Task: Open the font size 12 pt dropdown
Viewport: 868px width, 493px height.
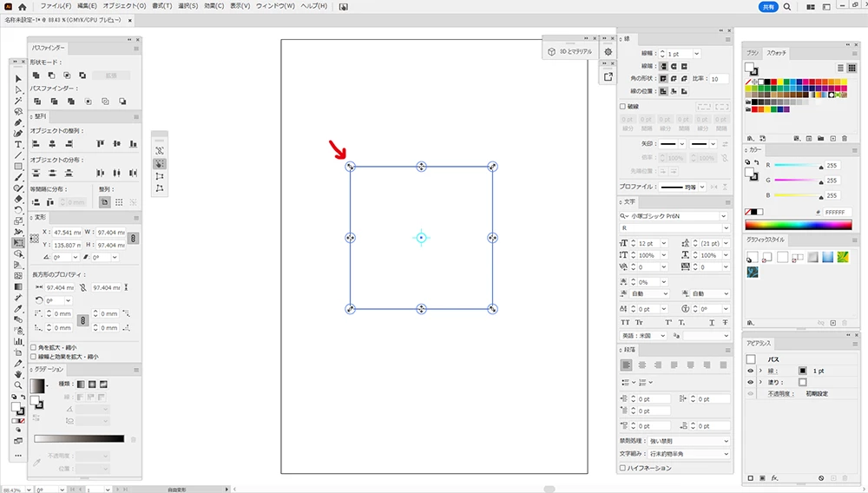Action: point(664,243)
